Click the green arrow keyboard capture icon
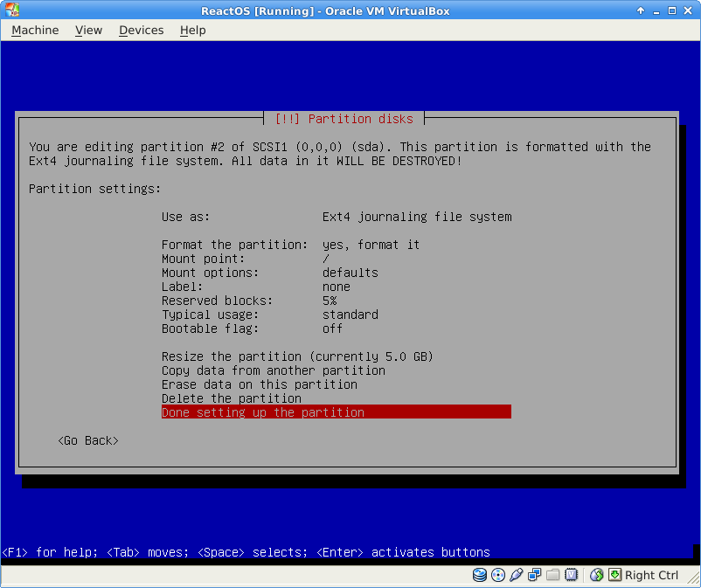Image resolution: width=701 pixels, height=588 pixels. click(614, 575)
